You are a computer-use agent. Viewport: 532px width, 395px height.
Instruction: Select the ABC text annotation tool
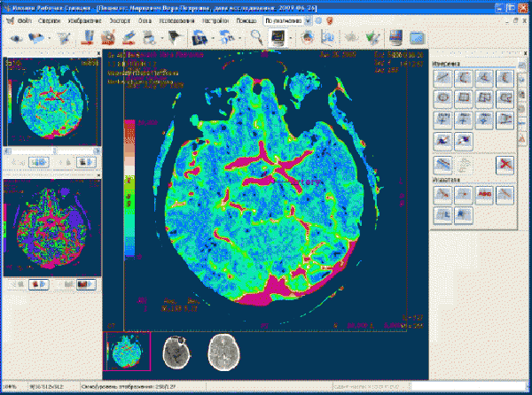pos(485,195)
